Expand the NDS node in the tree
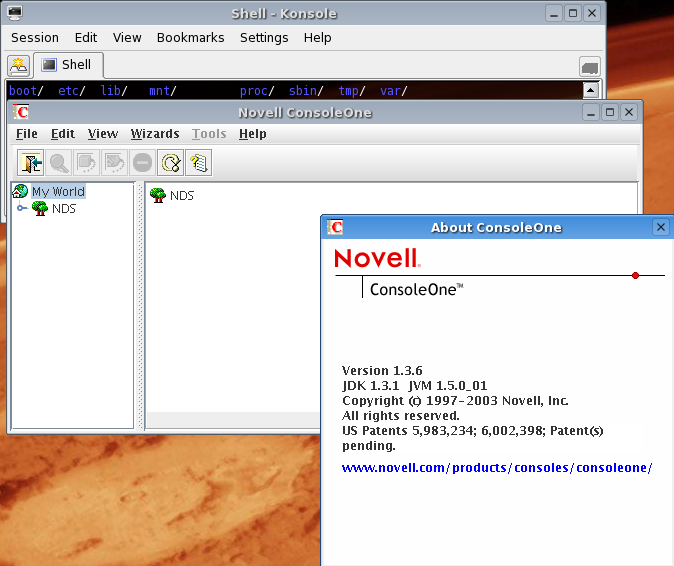 pyautogui.click(x=21, y=208)
